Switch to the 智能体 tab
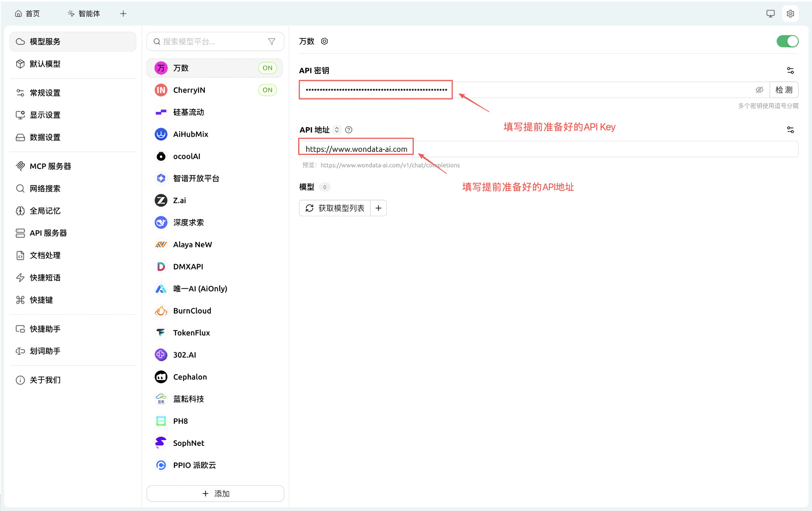The width and height of the screenshot is (812, 511). (84, 14)
